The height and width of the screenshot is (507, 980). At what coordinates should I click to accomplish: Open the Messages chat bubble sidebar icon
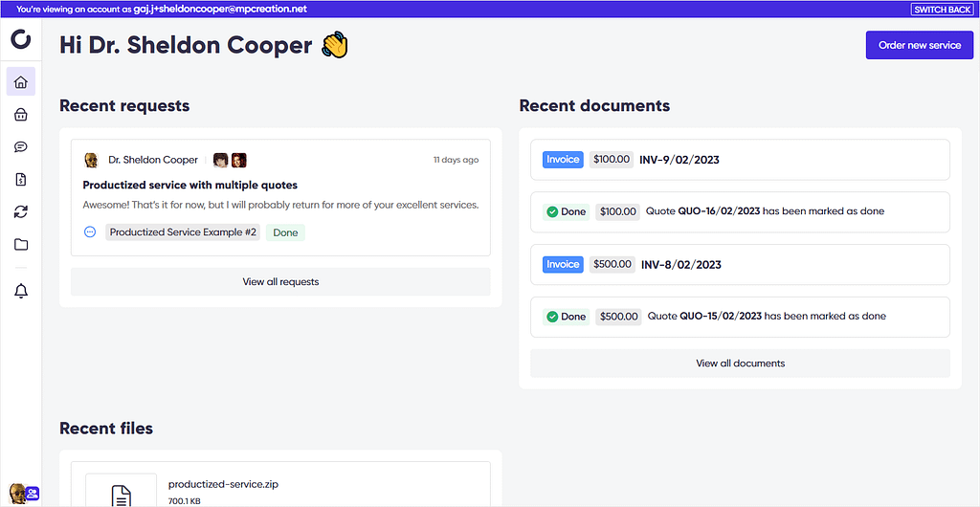click(x=21, y=146)
